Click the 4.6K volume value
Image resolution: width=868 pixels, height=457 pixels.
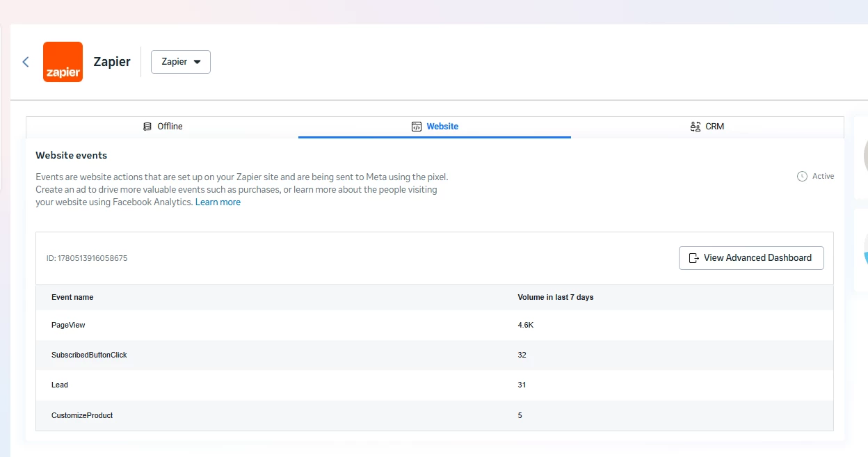click(526, 325)
